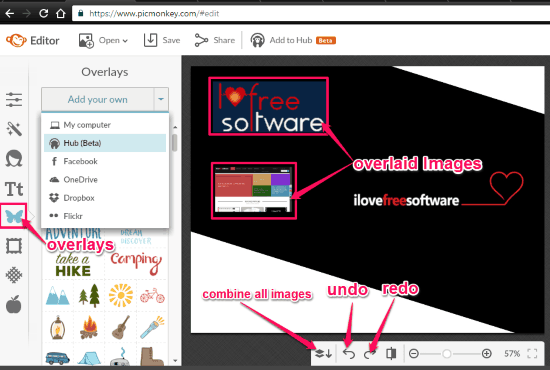Open the Touch Up face tab

coord(14,159)
